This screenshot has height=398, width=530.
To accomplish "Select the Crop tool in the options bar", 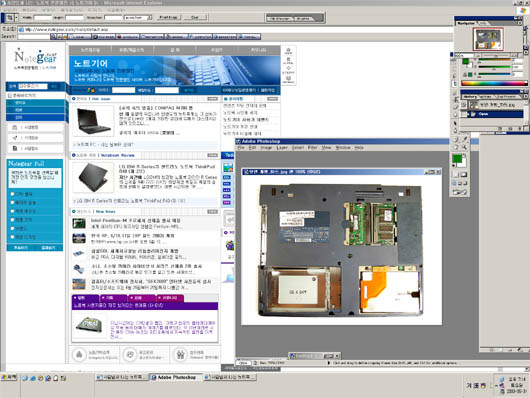I will pyautogui.click(x=10, y=17).
